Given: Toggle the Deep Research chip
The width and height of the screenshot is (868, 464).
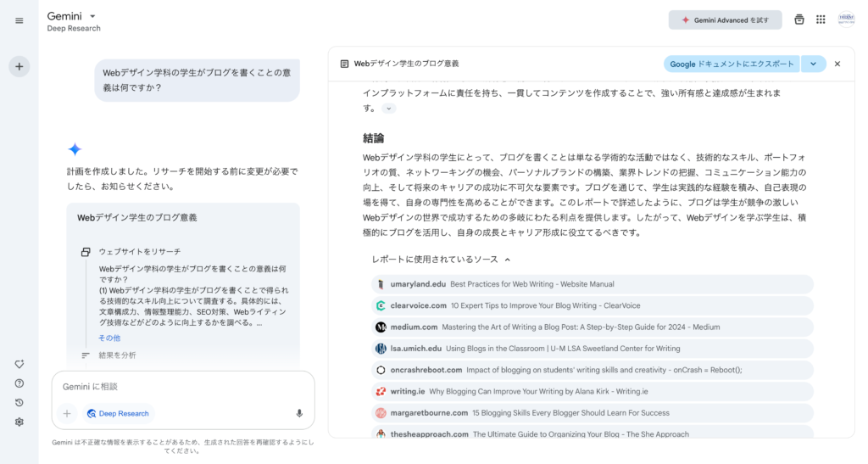Looking at the screenshot, I should (x=118, y=413).
